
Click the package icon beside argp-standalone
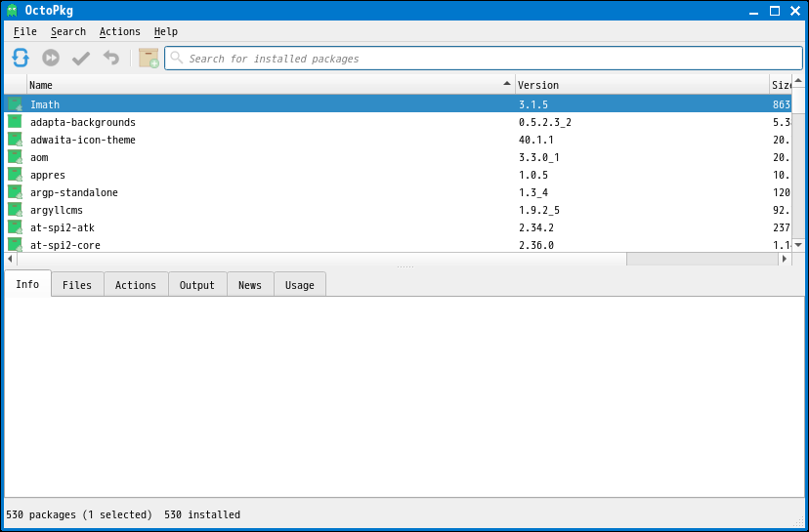pos(15,191)
